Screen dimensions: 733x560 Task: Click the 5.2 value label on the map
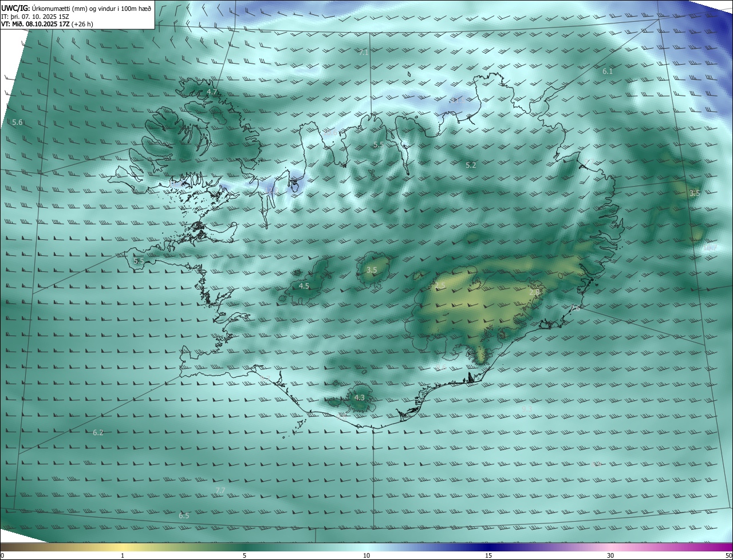click(471, 165)
